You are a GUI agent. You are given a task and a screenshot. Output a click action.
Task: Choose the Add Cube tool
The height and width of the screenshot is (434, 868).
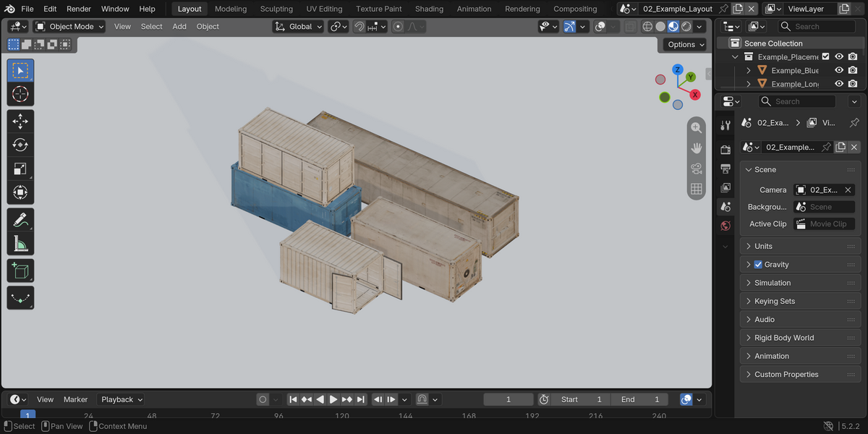pyautogui.click(x=20, y=271)
